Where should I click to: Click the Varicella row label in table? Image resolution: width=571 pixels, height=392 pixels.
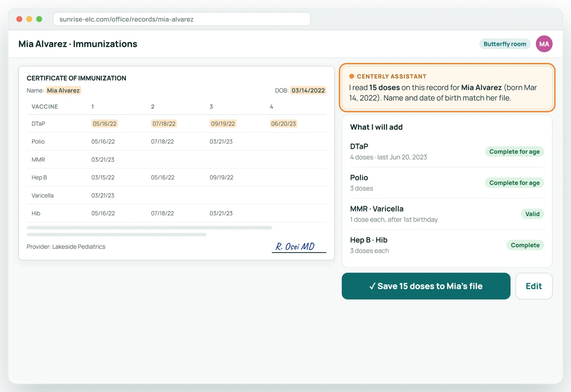click(x=42, y=195)
